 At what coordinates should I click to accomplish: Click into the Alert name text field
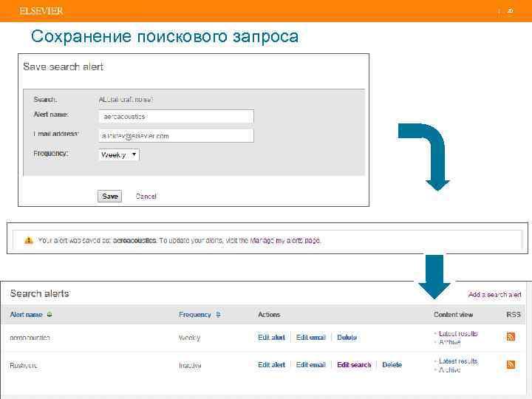pyautogui.click(x=176, y=117)
